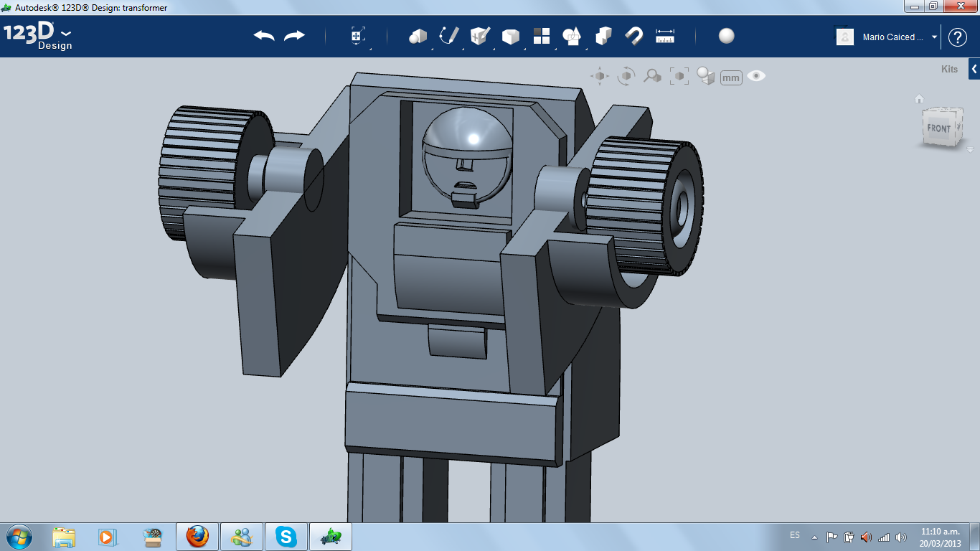The height and width of the screenshot is (551, 980).
Task: Select the Combine joined-cubes tool
Action: 603,36
